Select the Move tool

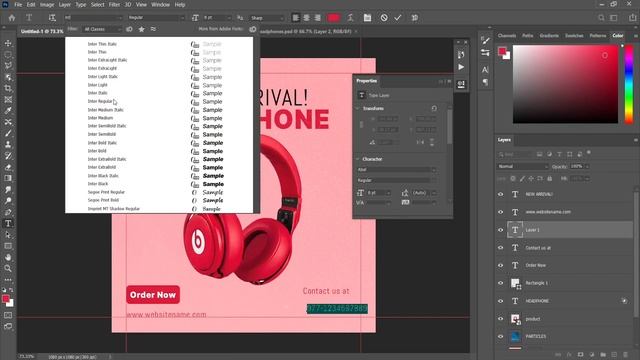pyautogui.click(x=8, y=43)
